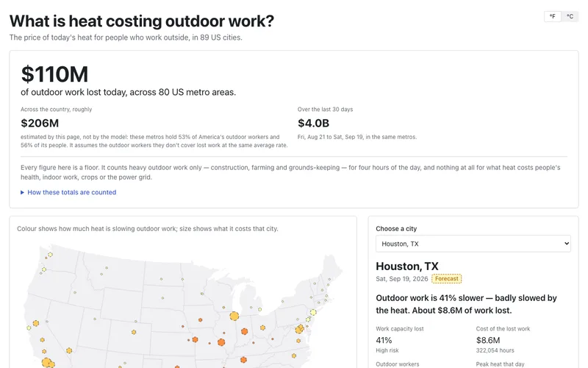Viewport: 588px width, 368px height.
Task: Click the 'What is heat costing outdoor work?' heading
Action: (142, 21)
